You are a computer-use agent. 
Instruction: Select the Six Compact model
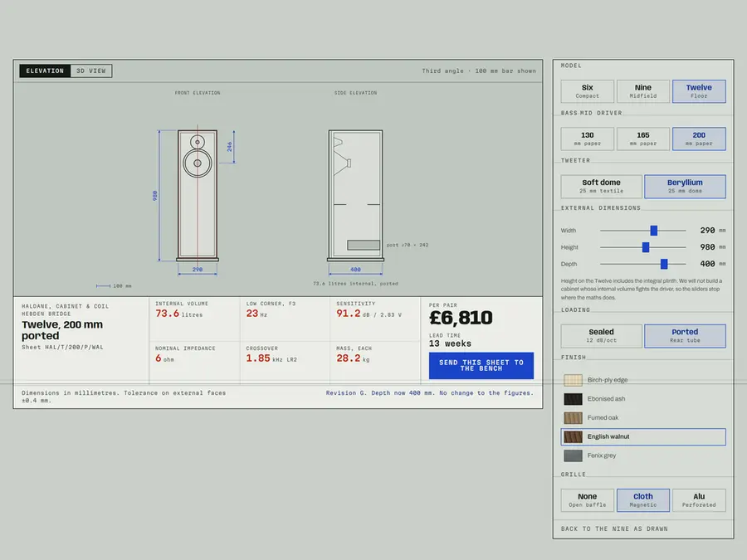tap(588, 91)
